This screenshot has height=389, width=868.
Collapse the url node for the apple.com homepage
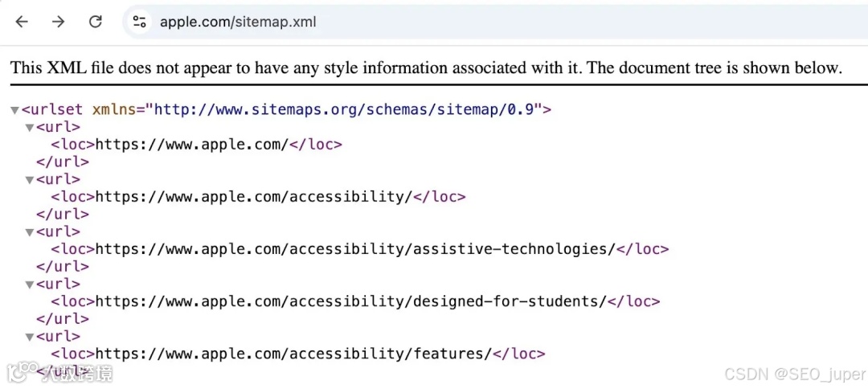30,127
